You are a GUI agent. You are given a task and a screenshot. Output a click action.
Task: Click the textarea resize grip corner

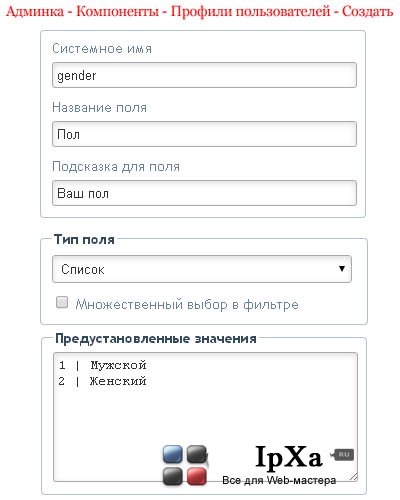[354, 477]
